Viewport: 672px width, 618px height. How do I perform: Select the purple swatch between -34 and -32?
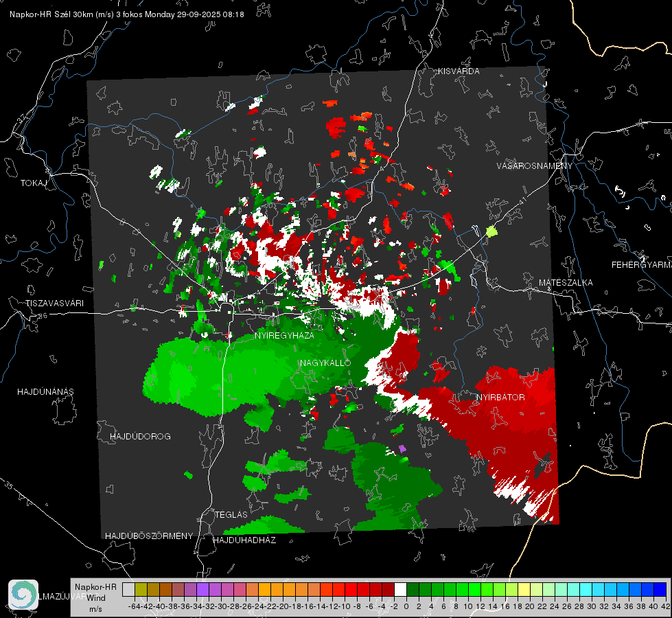click(202, 589)
